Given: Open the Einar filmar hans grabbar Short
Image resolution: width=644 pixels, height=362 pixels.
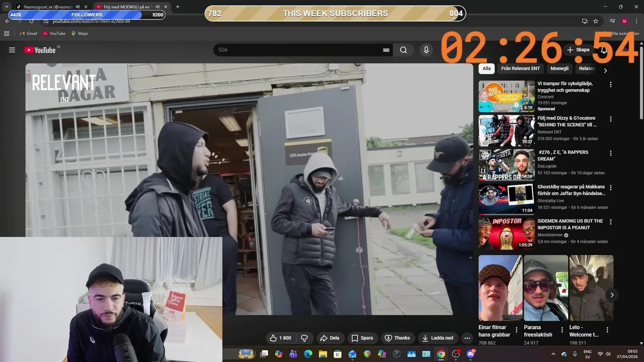Looking at the screenshot, I should (500, 288).
